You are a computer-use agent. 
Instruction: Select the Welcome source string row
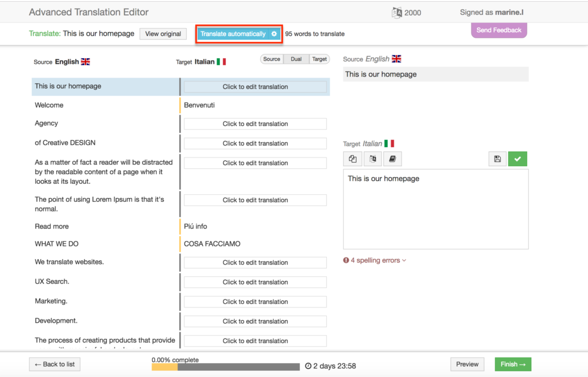pyautogui.click(x=106, y=105)
